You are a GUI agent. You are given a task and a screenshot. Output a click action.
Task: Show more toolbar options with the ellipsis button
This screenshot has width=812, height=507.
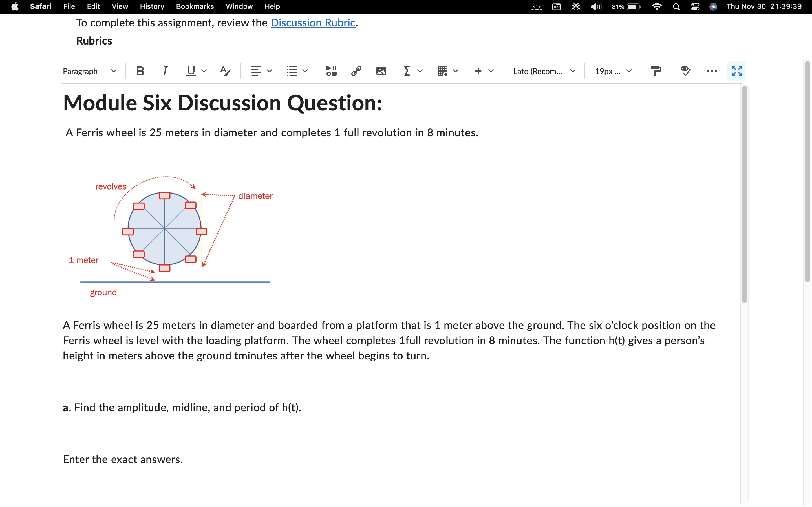712,71
